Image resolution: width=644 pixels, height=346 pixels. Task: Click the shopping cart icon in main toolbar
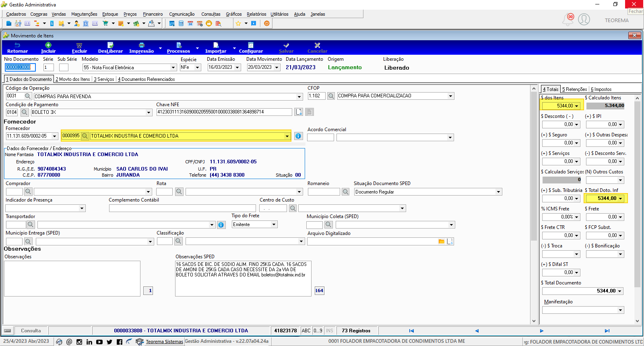105,23
